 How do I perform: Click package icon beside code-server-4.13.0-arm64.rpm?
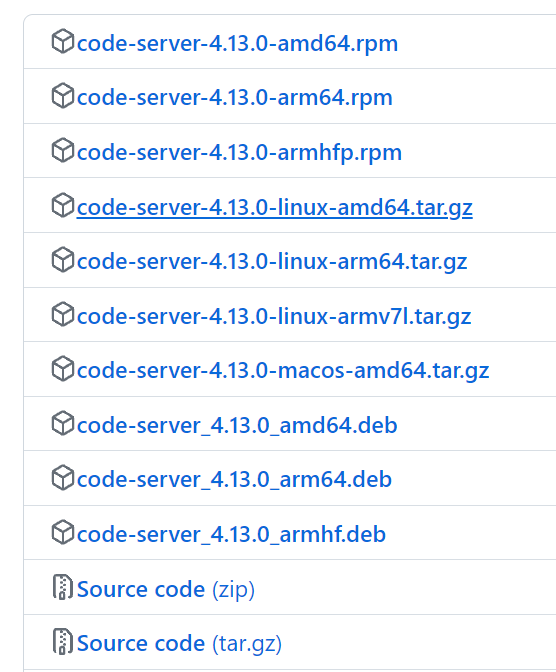tap(63, 96)
